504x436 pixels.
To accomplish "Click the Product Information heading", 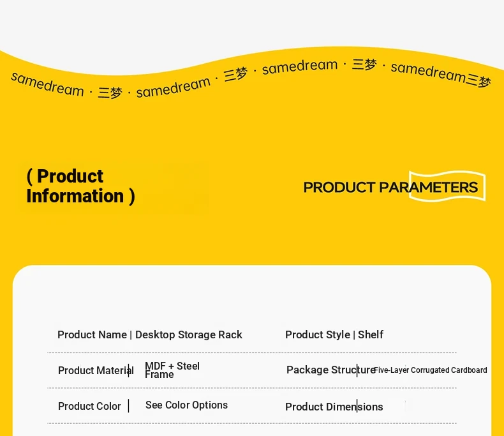I will [80, 186].
